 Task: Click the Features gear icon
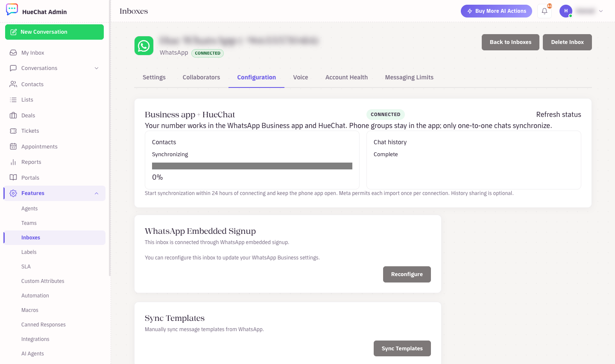[x=13, y=193]
